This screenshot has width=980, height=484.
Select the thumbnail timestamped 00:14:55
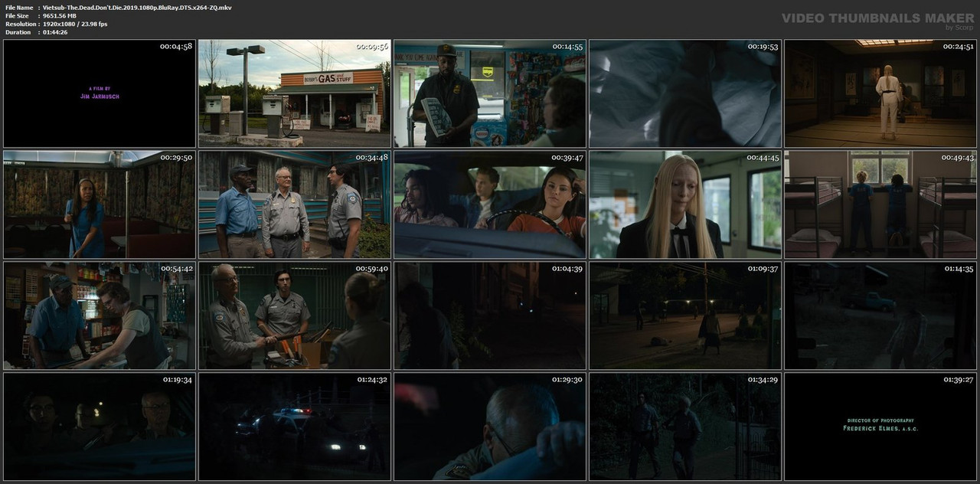click(x=490, y=93)
